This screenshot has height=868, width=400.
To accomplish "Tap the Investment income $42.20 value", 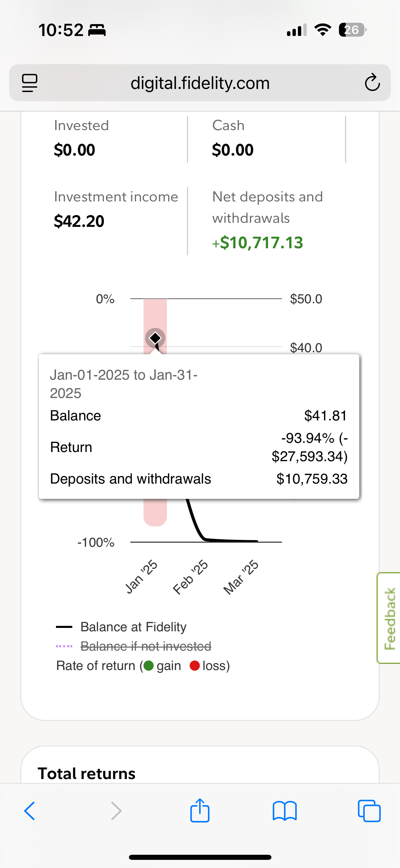I will point(79,221).
